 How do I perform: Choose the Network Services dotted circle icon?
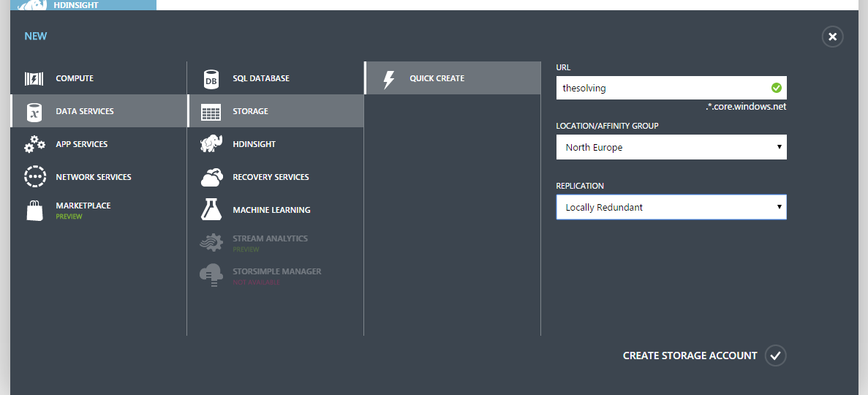click(34, 177)
